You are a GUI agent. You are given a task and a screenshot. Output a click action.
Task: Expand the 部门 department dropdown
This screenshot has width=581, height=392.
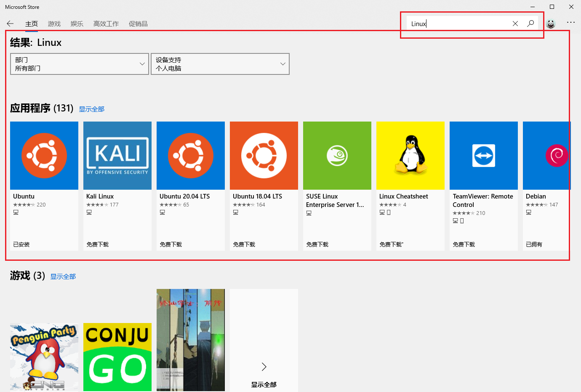[x=80, y=64]
